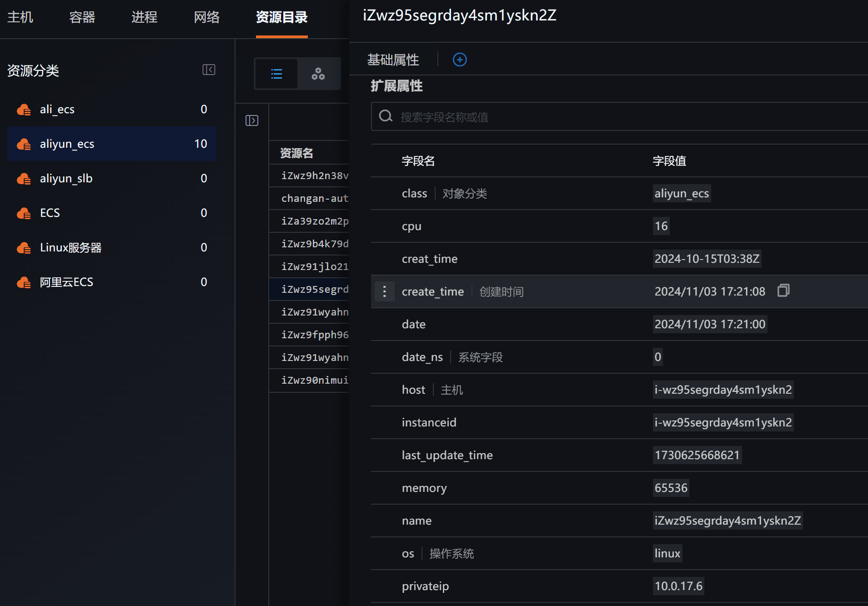Switch to topology graph view
The height and width of the screenshot is (606, 868).
318,74
